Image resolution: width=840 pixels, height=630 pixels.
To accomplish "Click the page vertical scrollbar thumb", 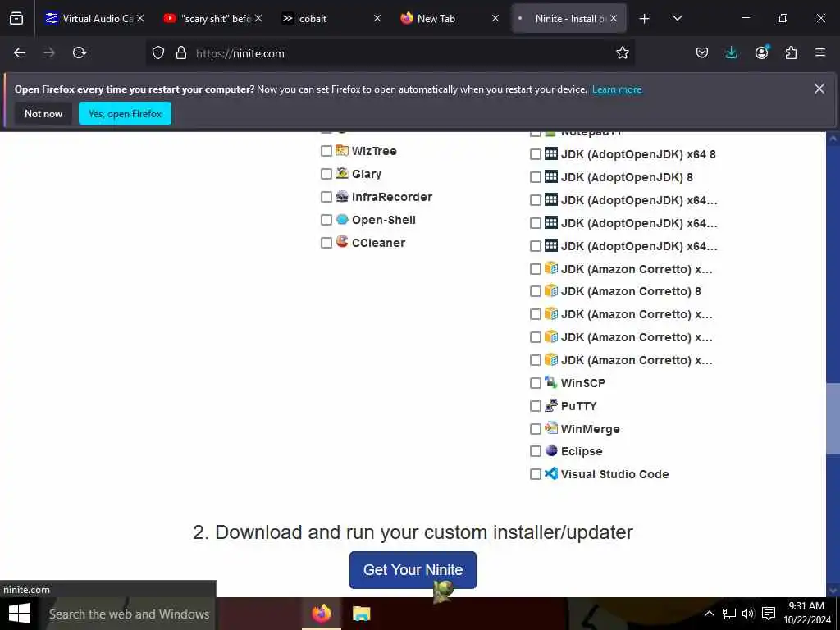I will 833,418.
